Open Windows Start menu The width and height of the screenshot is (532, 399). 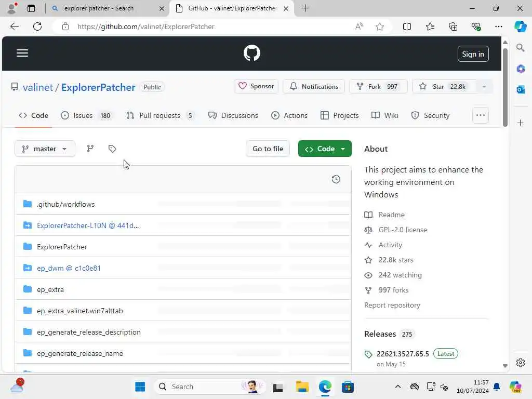(x=140, y=387)
